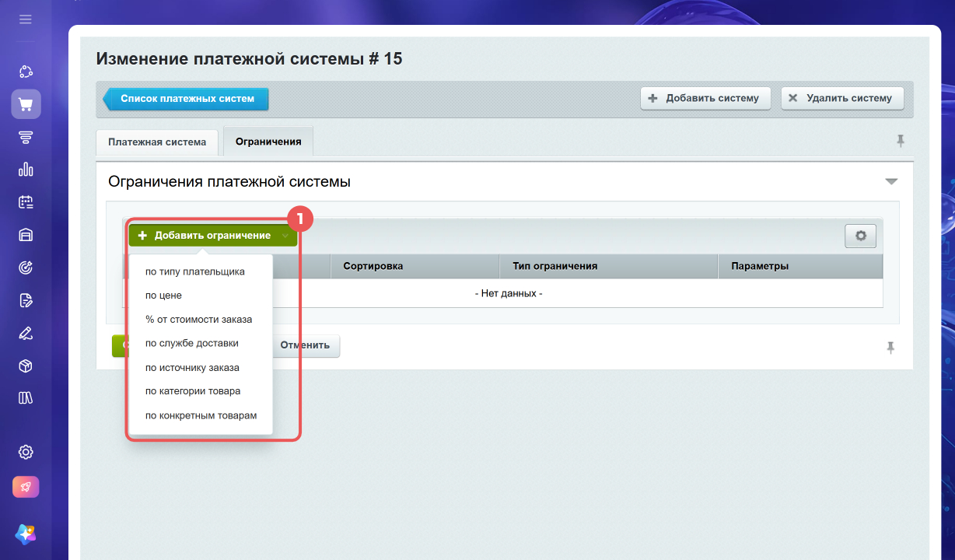The image size is (955, 560).
Task: Select the Ограничения tab
Action: [x=268, y=142]
